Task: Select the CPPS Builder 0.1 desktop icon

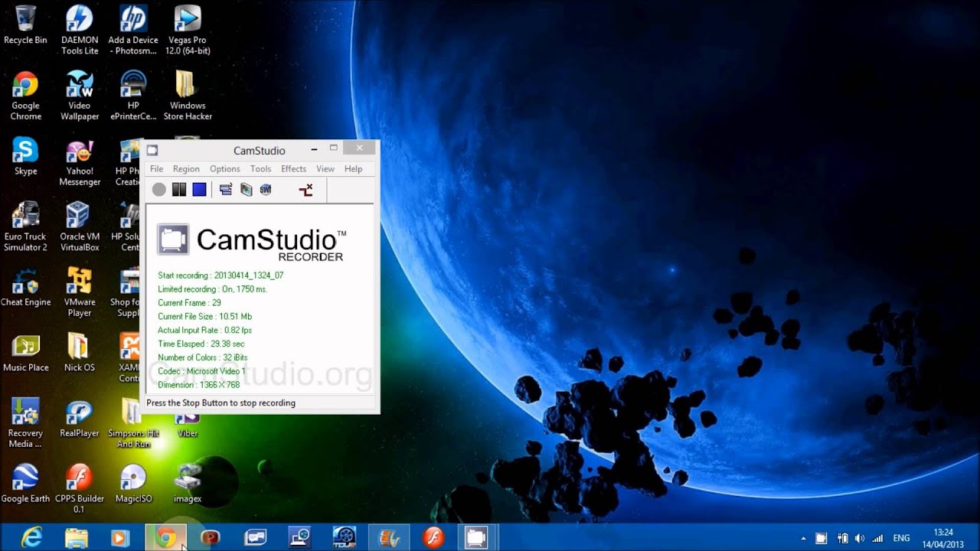Action: (x=80, y=489)
